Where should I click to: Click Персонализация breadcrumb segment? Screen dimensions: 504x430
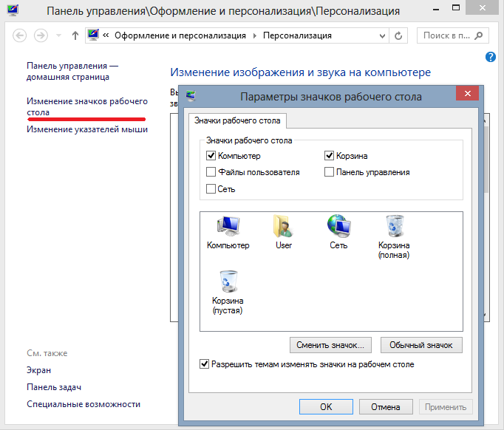pyautogui.click(x=297, y=35)
